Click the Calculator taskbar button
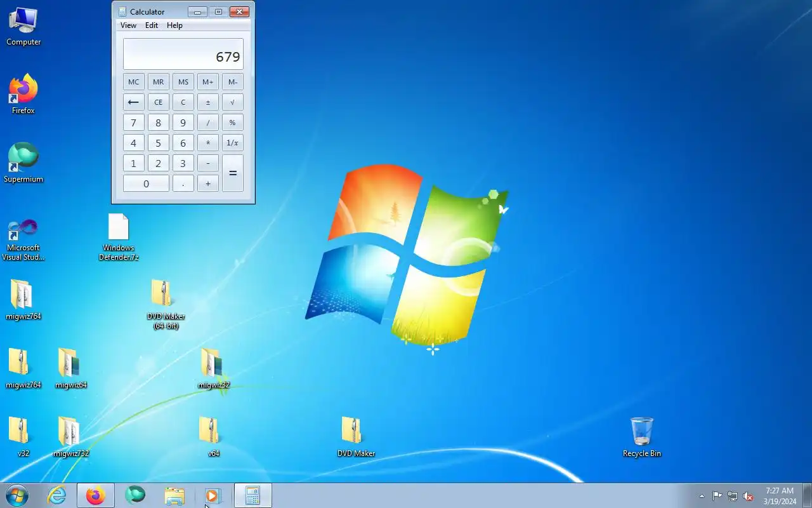Image resolution: width=812 pixels, height=508 pixels. (253, 495)
